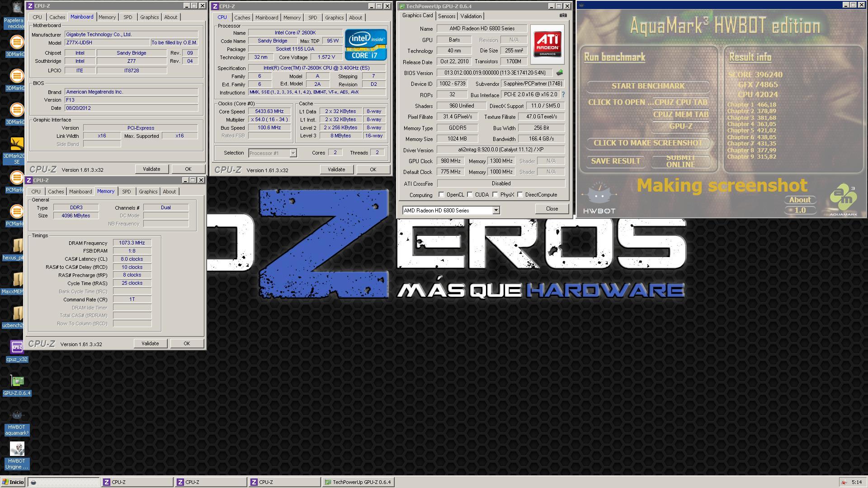Viewport: 868px width, 488px height.
Task: Launch the 3DMark2001 SE desktop shortcut
Action: [x=17, y=150]
